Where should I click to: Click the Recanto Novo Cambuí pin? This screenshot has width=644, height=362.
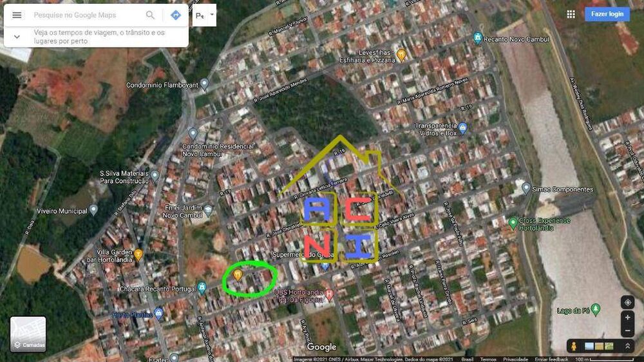click(x=477, y=38)
